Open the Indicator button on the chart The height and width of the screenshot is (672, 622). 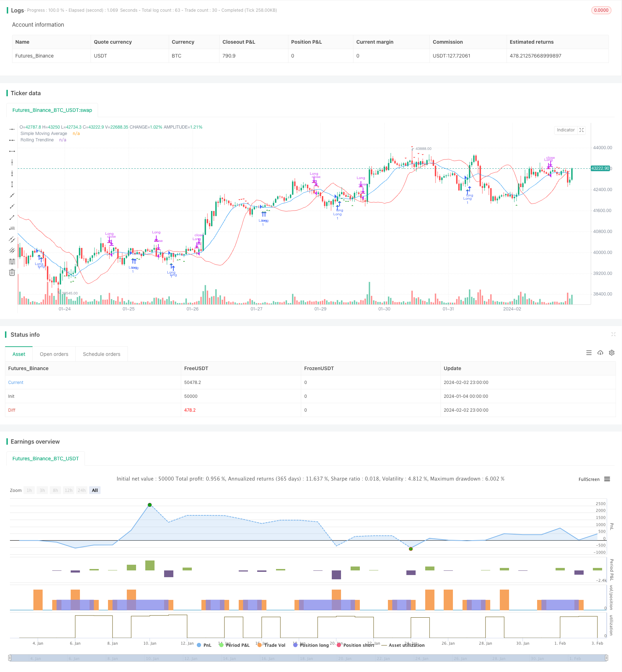tap(566, 130)
